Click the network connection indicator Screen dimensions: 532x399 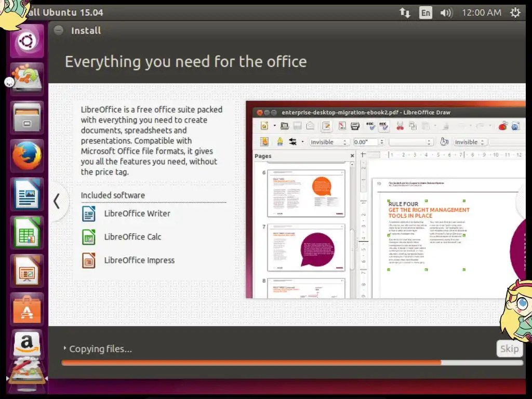404,13
